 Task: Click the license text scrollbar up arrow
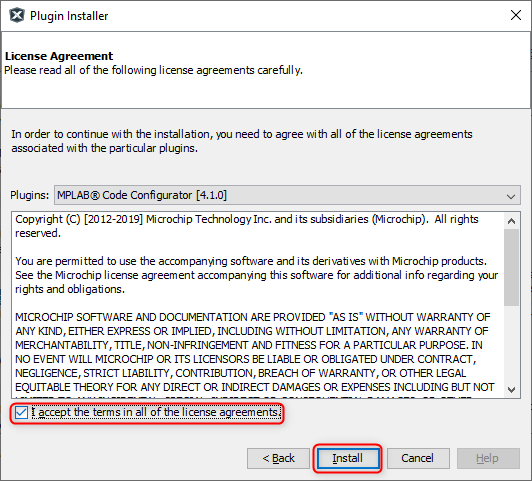coord(511,221)
